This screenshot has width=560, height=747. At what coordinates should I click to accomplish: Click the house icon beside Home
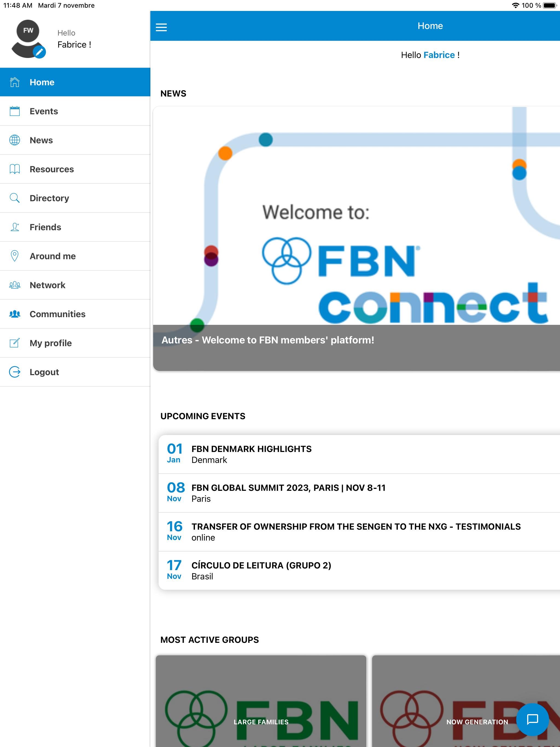coord(14,82)
